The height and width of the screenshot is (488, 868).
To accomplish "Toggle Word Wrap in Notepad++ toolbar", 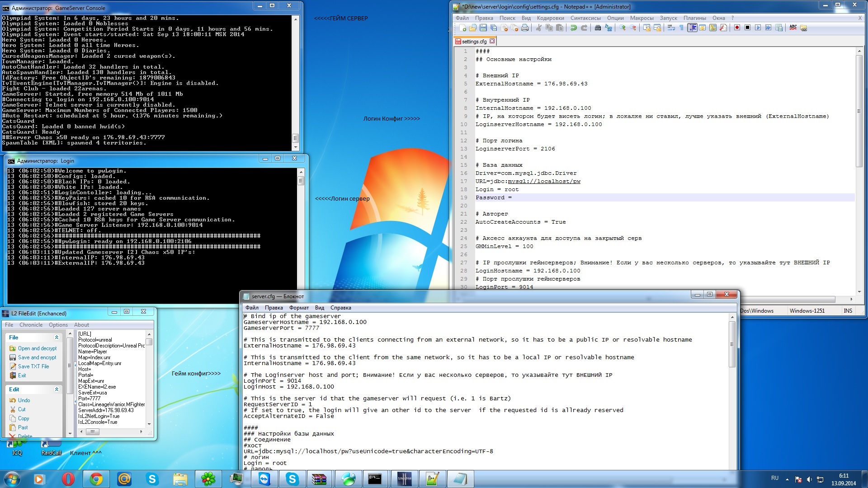I will tap(671, 28).
